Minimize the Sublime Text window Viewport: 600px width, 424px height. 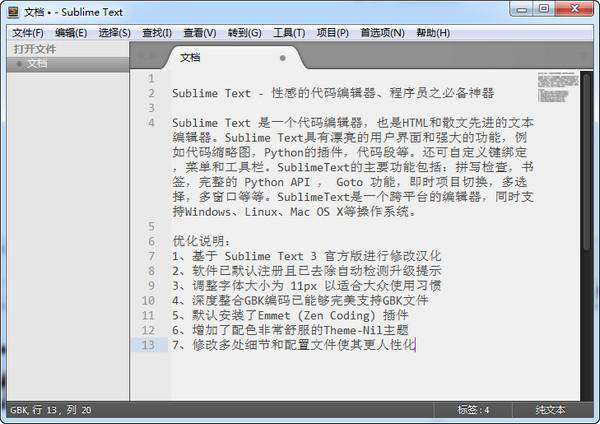tap(521, 10)
